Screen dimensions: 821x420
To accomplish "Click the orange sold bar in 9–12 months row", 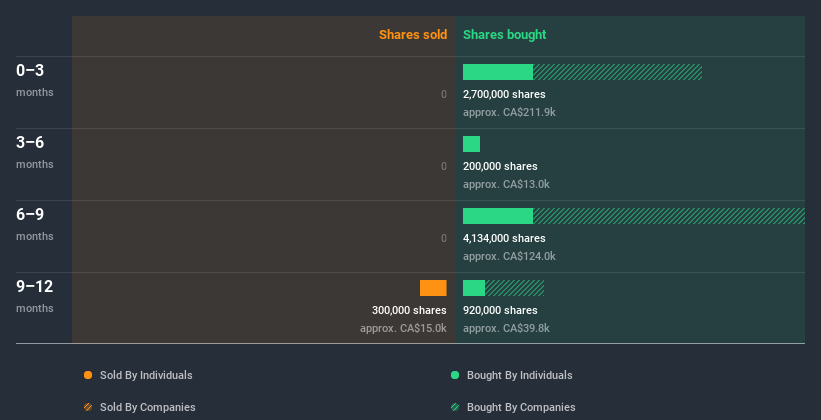I will (x=433, y=288).
